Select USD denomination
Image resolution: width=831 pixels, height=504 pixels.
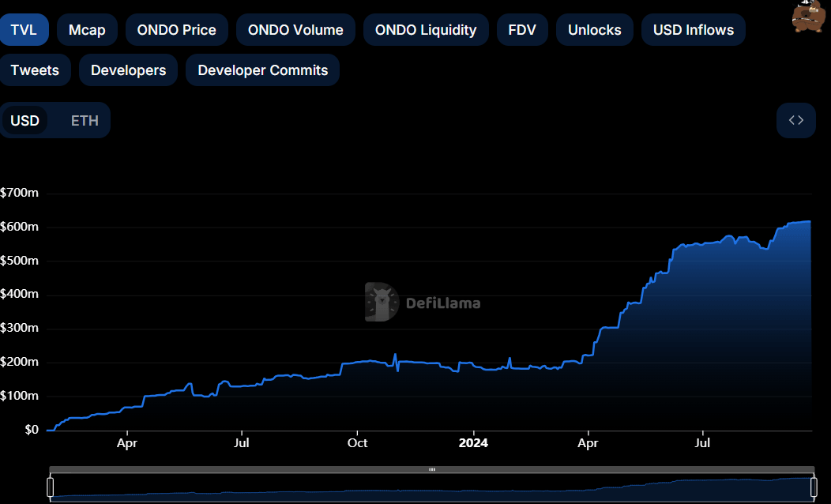25,121
